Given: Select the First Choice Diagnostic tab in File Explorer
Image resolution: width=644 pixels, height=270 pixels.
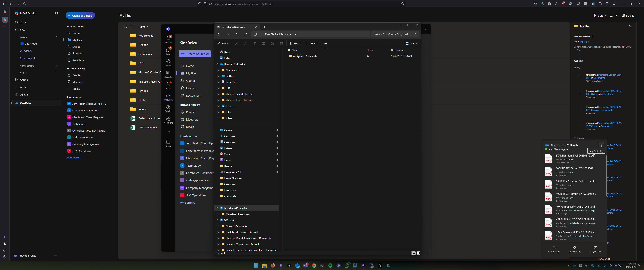Looking at the screenshot, I should click(x=237, y=27).
